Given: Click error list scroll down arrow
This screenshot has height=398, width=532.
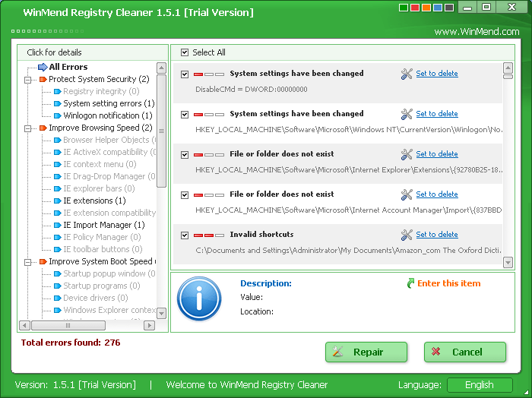Looking at the screenshot, I should (508, 262).
